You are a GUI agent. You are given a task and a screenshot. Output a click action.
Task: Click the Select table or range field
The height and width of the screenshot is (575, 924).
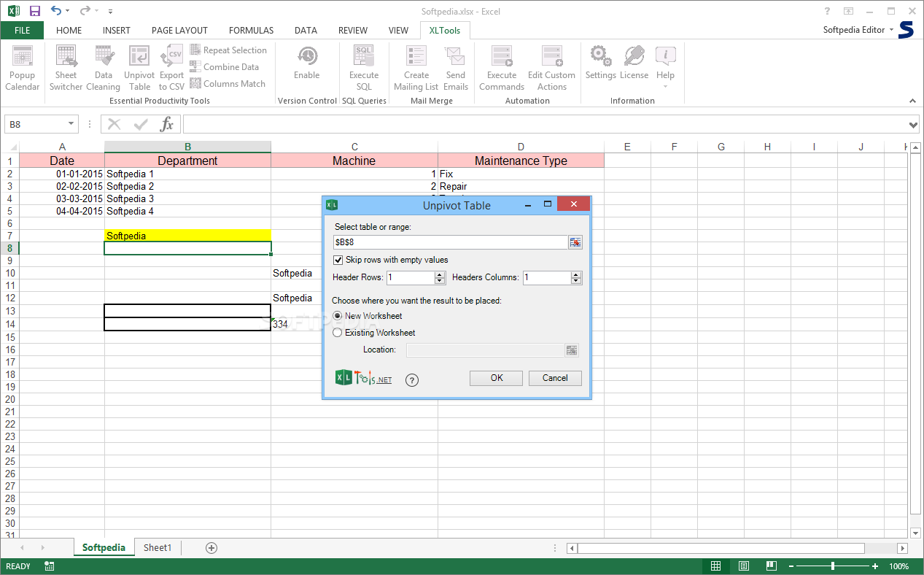pyautogui.click(x=450, y=242)
